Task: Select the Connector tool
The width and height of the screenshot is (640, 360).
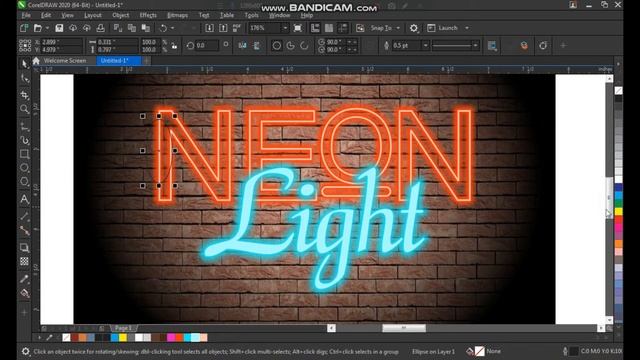Action: [24, 231]
